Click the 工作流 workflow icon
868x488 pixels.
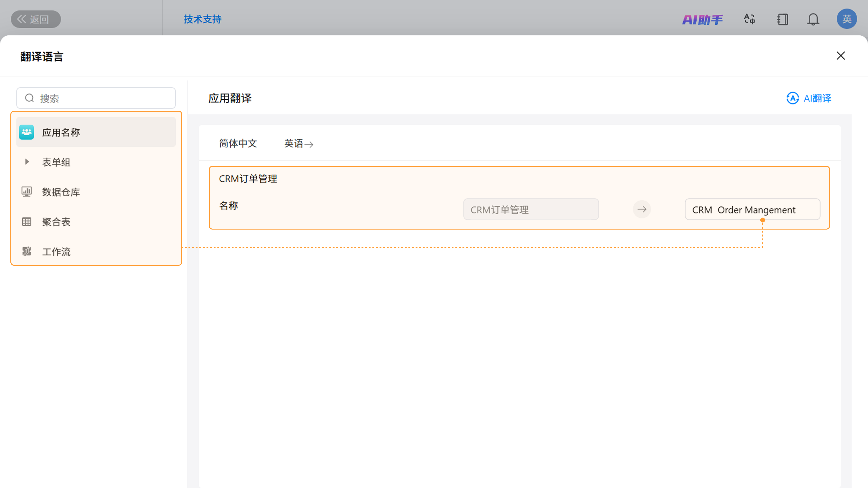tap(27, 251)
